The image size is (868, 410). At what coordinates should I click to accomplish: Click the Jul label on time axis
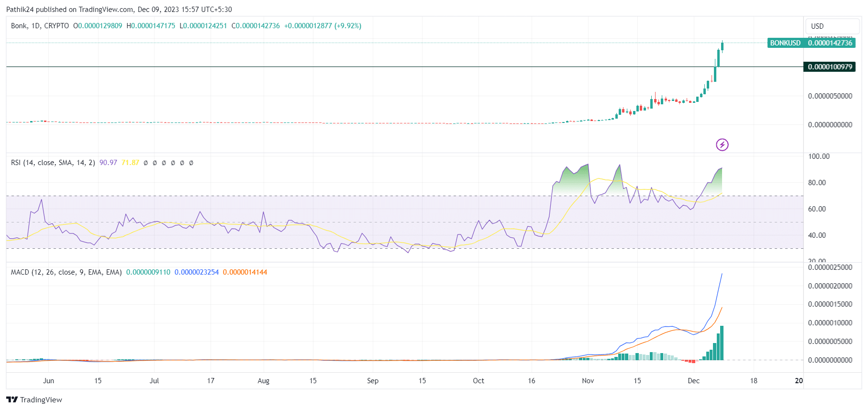coord(154,381)
